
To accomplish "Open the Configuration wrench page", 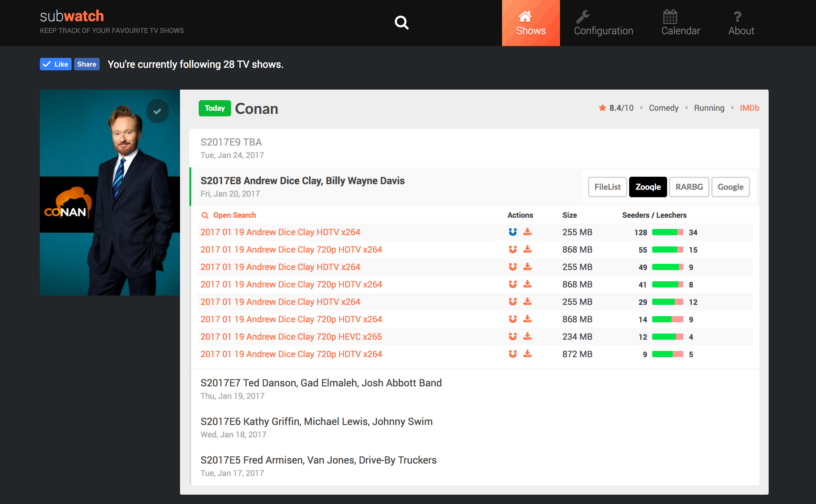I will pos(603,23).
